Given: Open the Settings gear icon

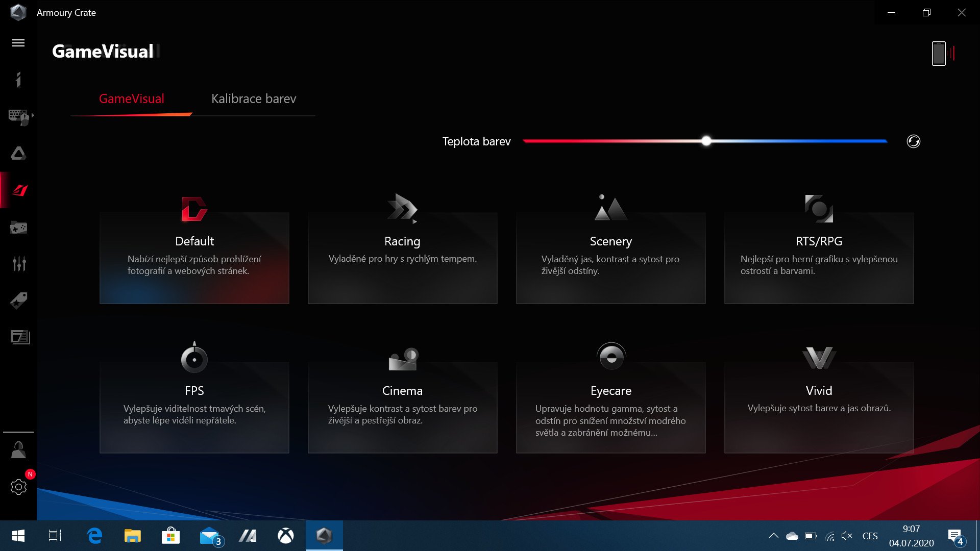Looking at the screenshot, I should click(x=18, y=487).
